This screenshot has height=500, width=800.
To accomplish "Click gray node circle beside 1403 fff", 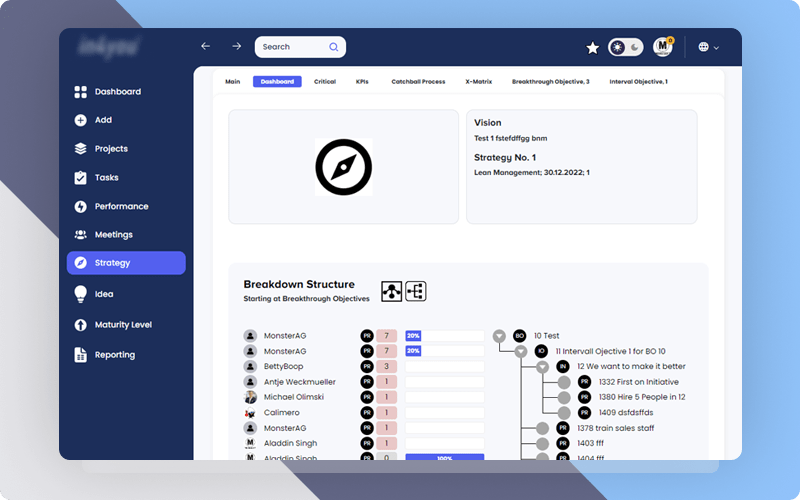I will coord(542,443).
